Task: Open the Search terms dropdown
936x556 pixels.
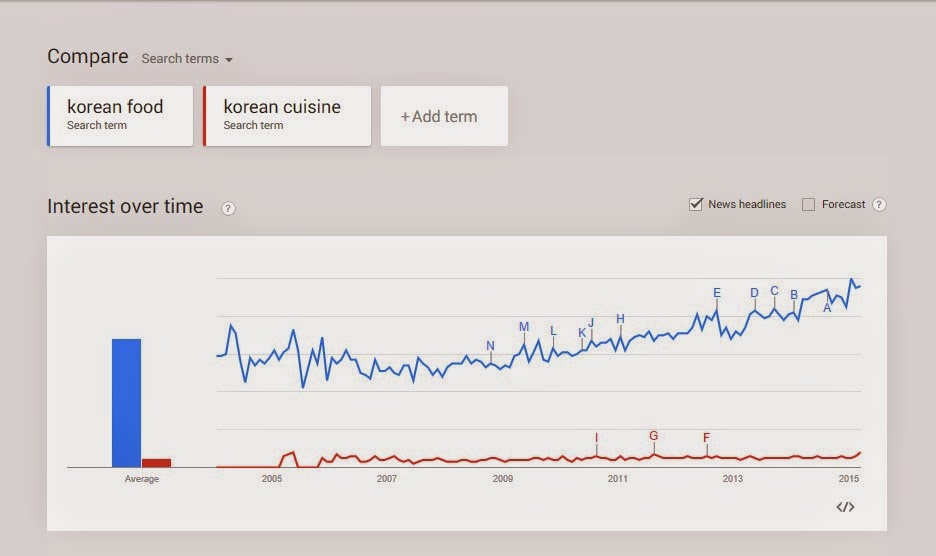Action: tap(187, 59)
